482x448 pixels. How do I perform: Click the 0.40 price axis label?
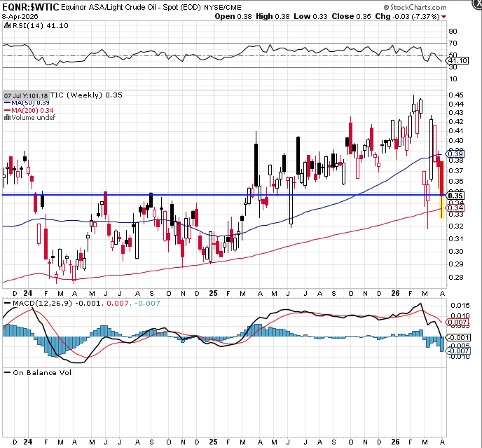(x=455, y=141)
